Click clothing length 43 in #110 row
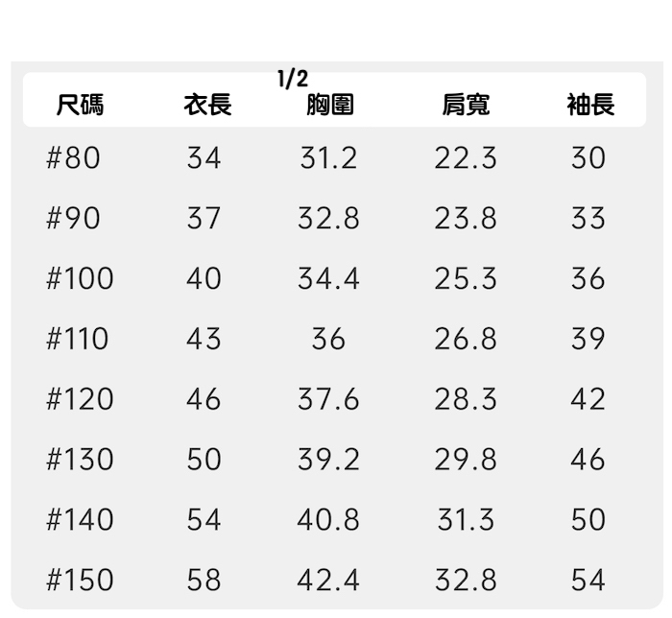The image size is (672, 618). pos(204,339)
